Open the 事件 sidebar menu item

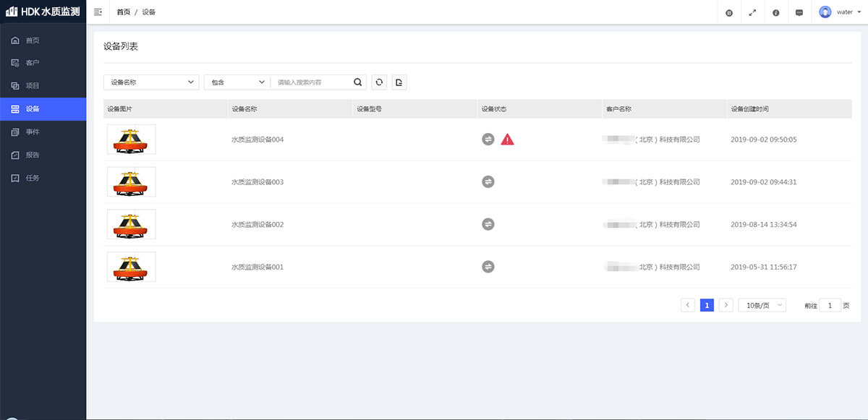pos(33,132)
